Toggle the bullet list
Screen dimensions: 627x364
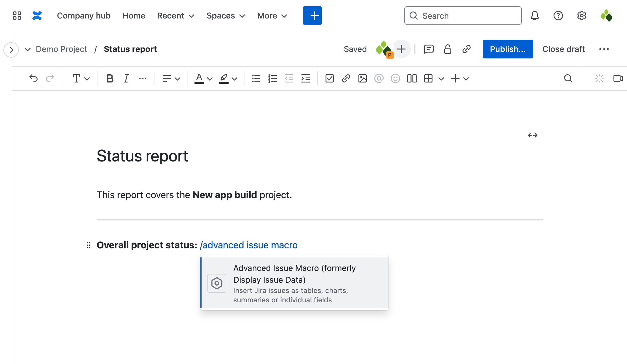pyautogui.click(x=256, y=78)
